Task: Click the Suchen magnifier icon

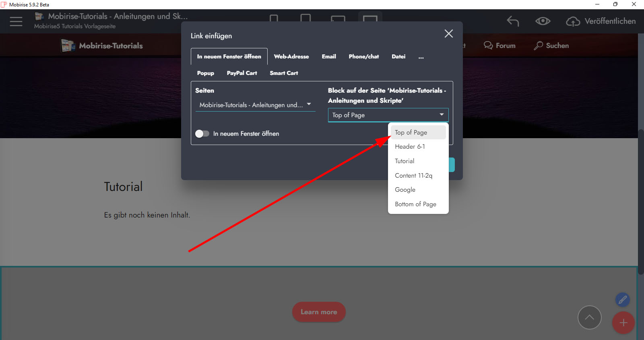Action: click(x=539, y=46)
